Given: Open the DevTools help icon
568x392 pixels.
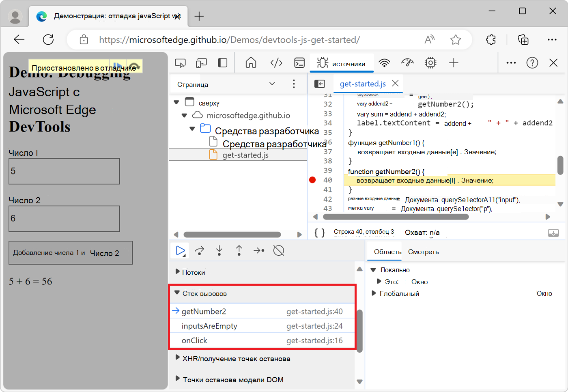Looking at the screenshot, I should coord(532,63).
